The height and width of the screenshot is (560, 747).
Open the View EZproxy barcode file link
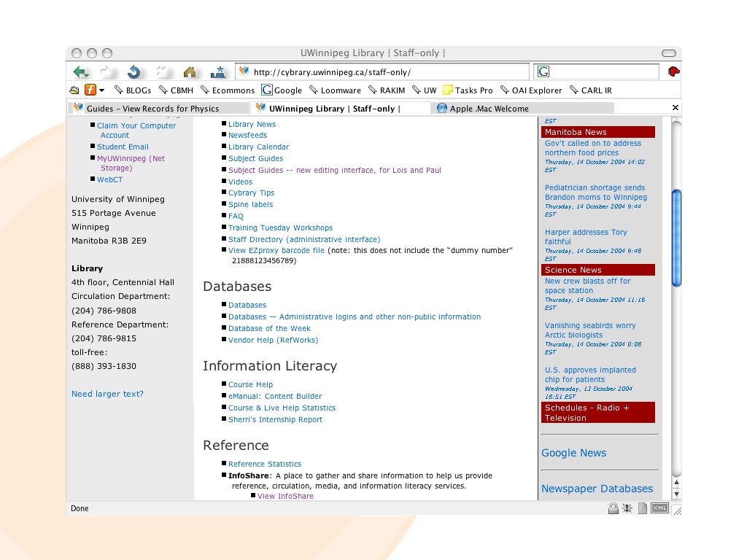coord(276,251)
